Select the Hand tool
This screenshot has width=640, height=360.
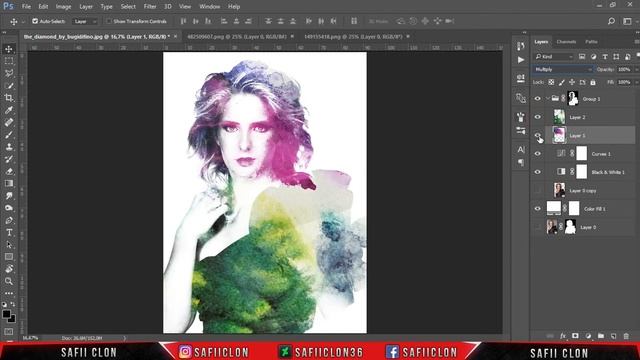click(9, 269)
